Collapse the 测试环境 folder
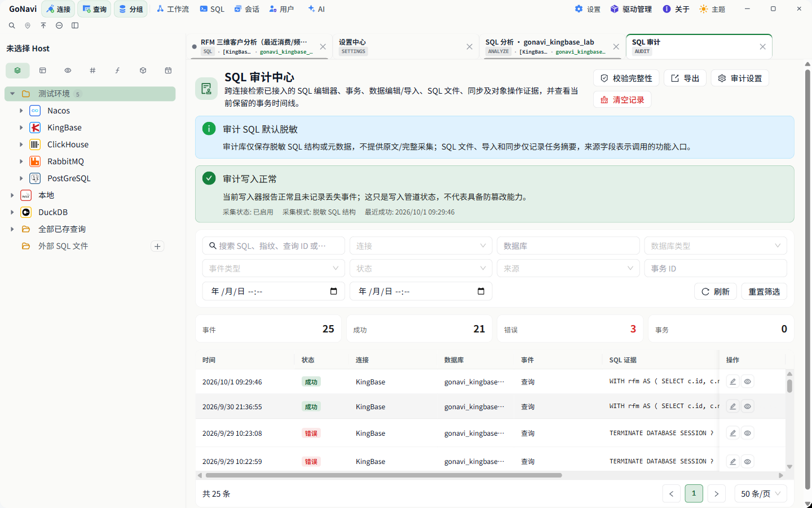The height and width of the screenshot is (508, 812). coord(12,94)
